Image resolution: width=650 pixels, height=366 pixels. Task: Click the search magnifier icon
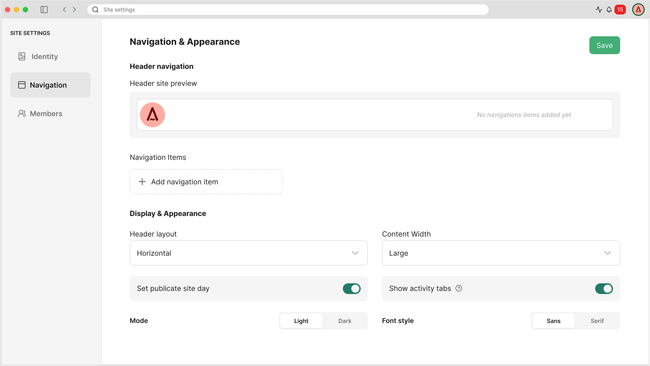click(x=95, y=10)
